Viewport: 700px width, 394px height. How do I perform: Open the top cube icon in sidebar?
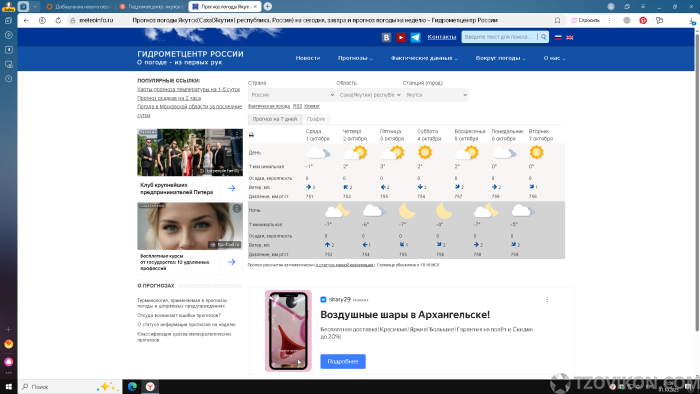[8, 21]
